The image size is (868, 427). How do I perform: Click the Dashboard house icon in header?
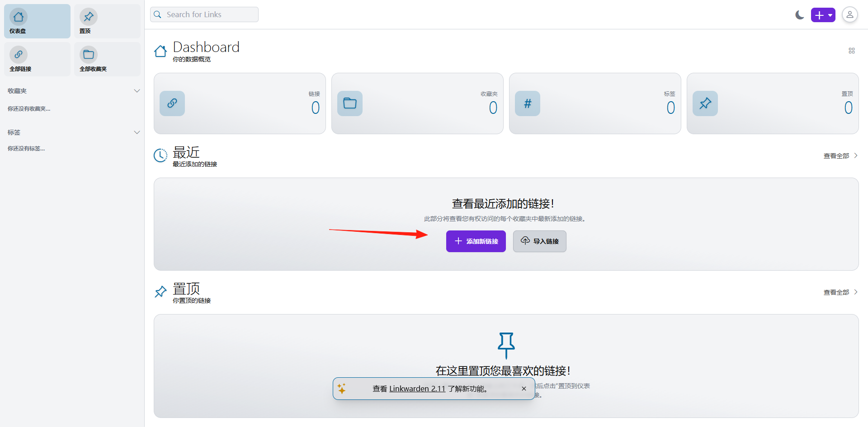(160, 51)
